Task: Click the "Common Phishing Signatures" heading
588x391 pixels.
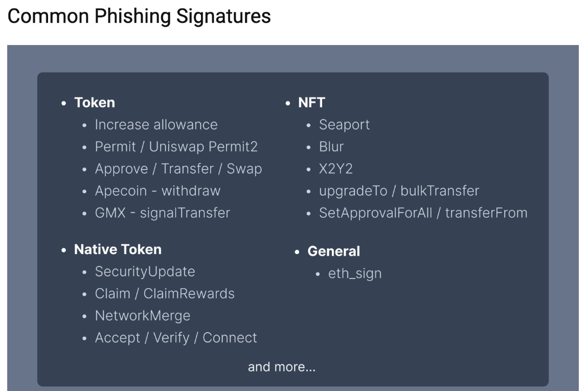Action: 139,16
